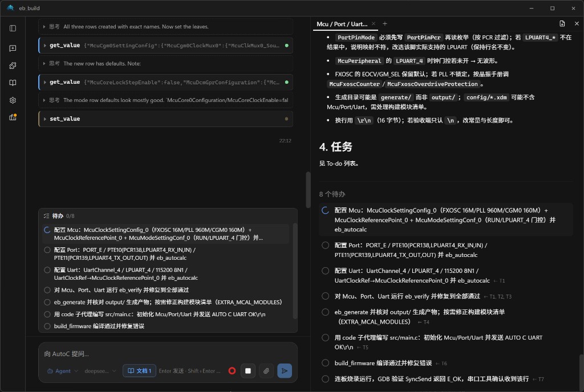Screen dimensions: 584x392
Task: Start a new chat from the sidebar
Action: 13,48
